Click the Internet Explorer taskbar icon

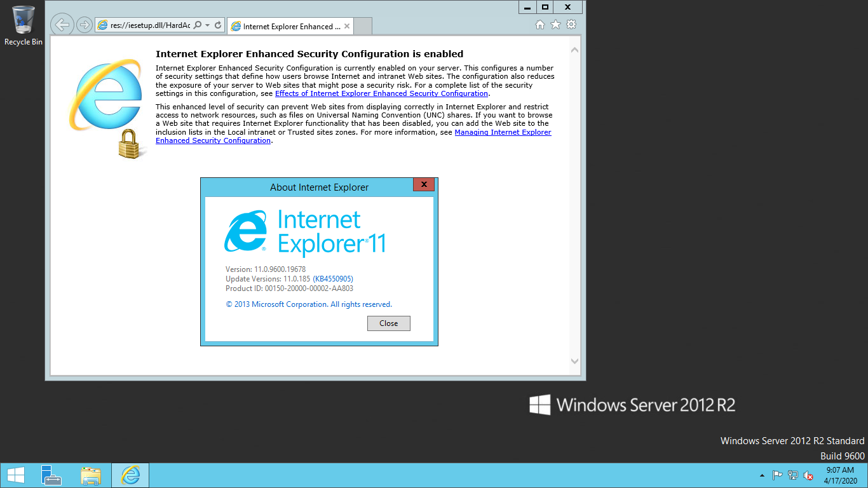coord(130,475)
